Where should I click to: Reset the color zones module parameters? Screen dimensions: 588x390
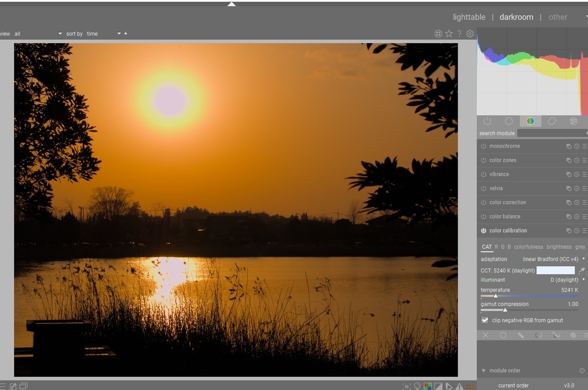[577, 160]
